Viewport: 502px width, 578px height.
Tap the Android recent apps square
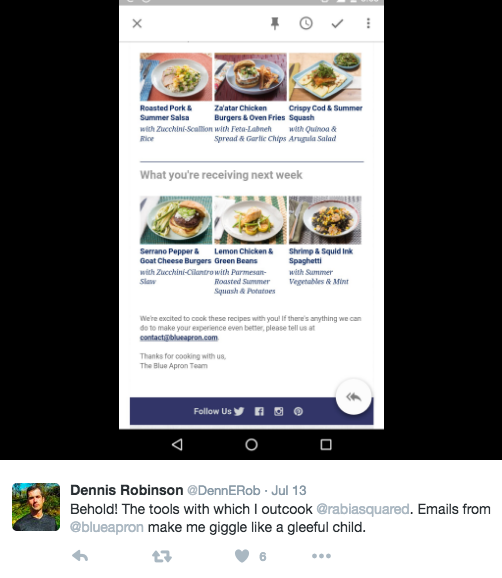pyautogui.click(x=326, y=445)
